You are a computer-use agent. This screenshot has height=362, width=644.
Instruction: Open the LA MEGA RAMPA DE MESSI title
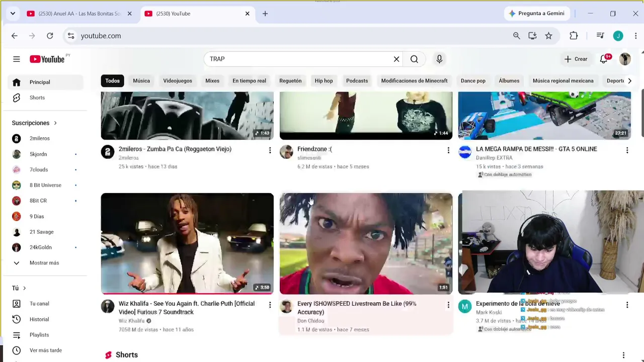point(536,149)
